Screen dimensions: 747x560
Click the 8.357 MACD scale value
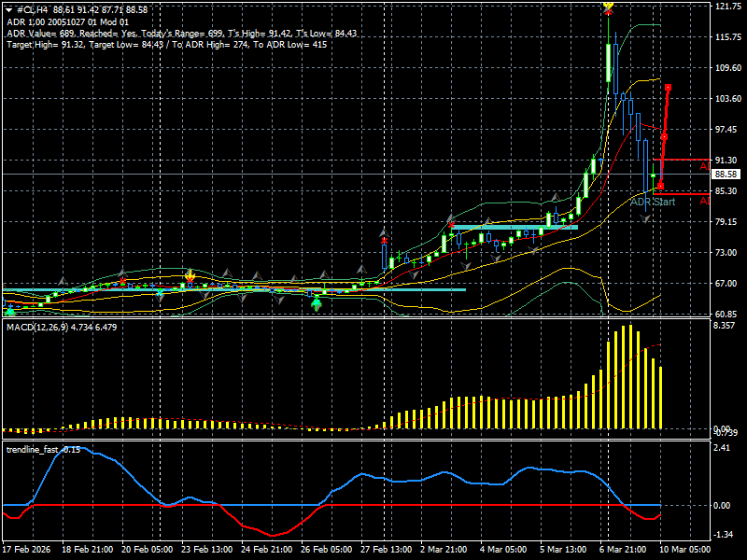click(x=726, y=325)
